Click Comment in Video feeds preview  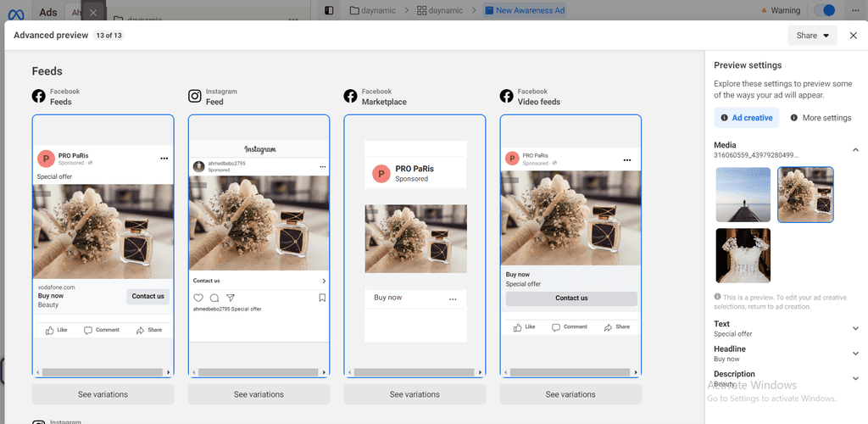pos(569,327)
